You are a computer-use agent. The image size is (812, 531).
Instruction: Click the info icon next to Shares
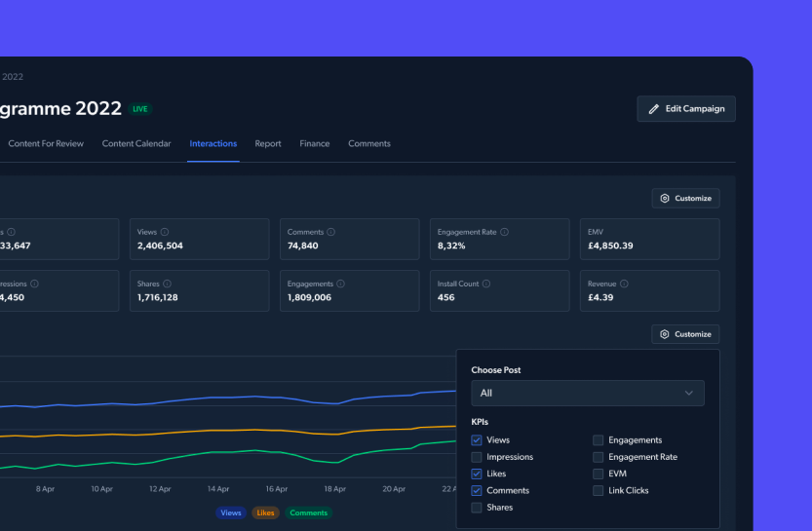(168, 284)
